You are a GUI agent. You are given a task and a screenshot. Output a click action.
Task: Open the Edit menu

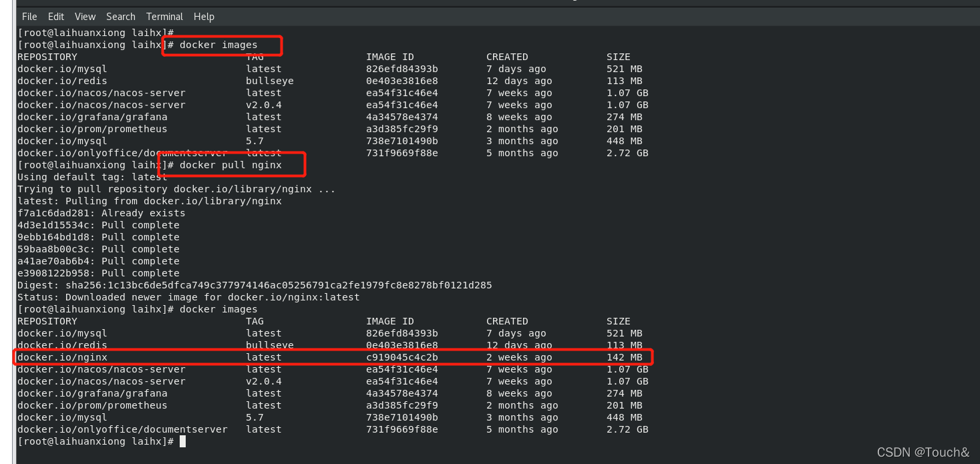pyautogui.click(x=56, y=17)
